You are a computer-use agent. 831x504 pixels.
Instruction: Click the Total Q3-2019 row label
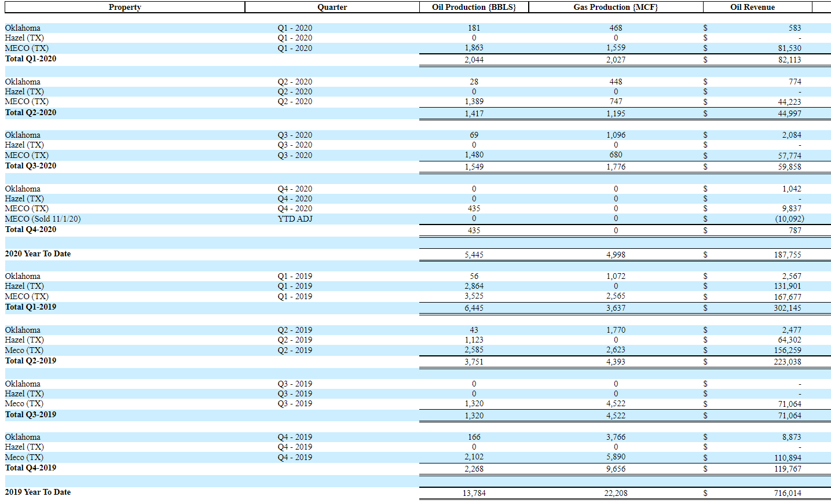tap(31, 414)
